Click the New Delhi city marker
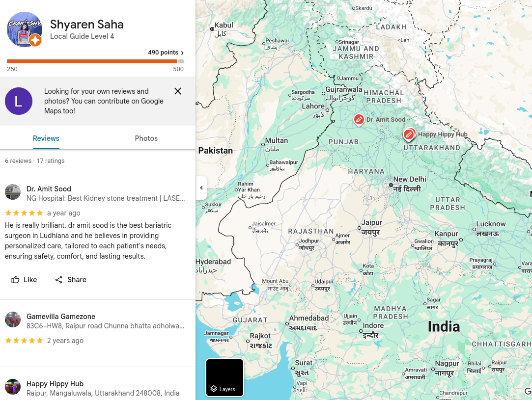532x400 pixels. coord(391,185)
